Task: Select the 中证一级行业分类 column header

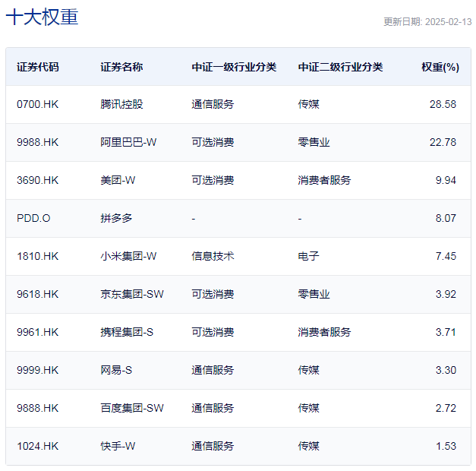Action: (x=234, y=67)
